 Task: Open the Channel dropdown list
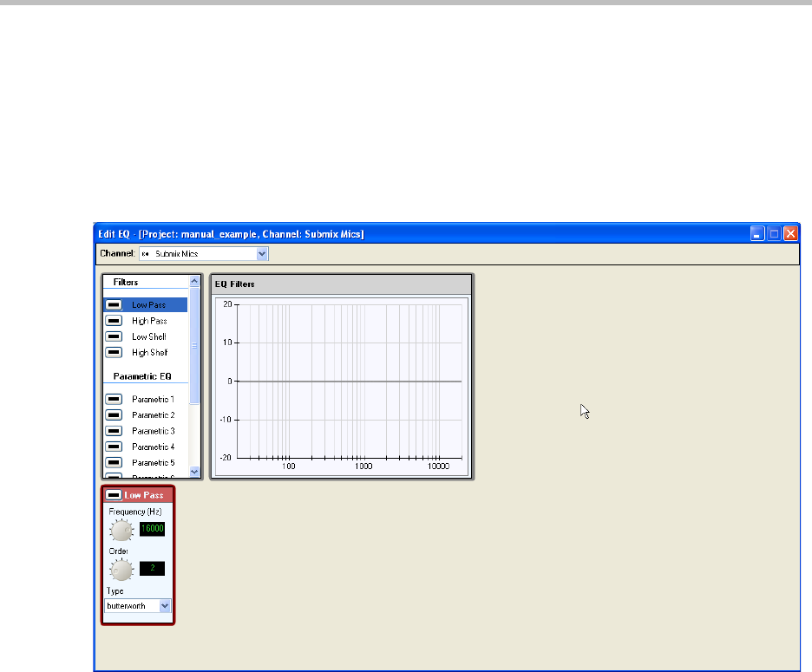(262, 254)
